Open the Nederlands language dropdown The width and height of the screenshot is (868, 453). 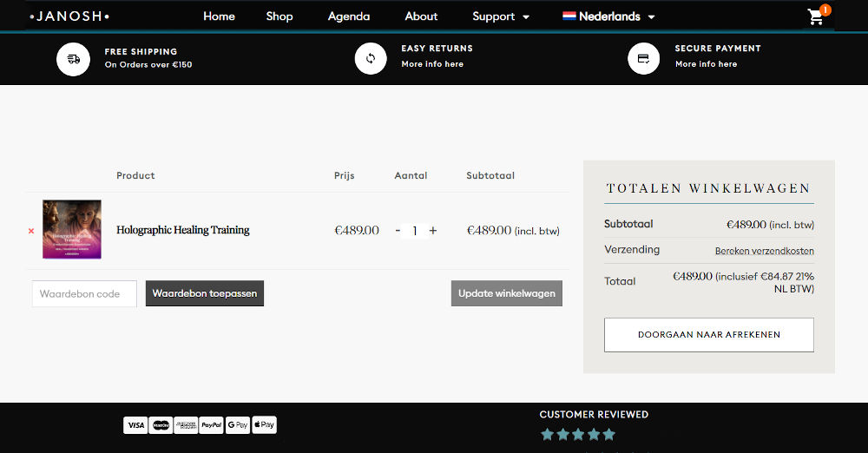pos(609,16)
